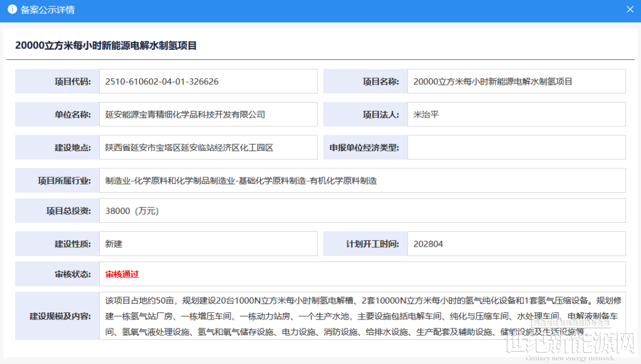
Task: Click the 备案公示详情 dialog title text
Action: 47,10
